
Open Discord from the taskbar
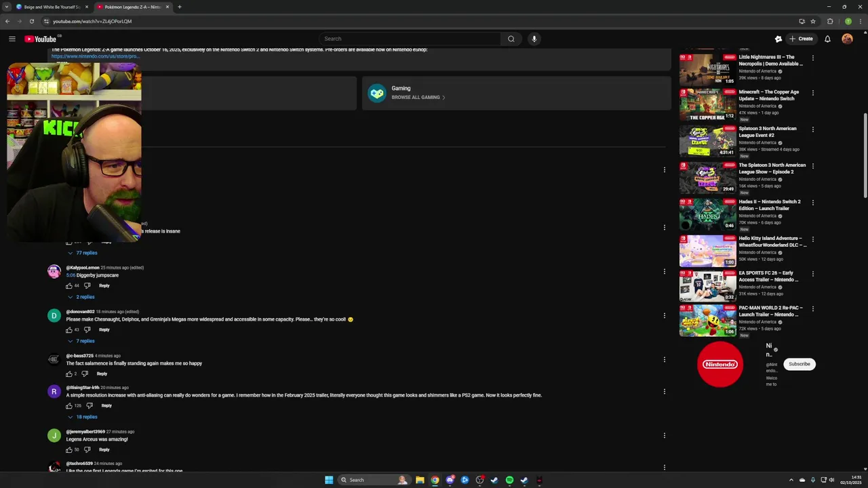coord(450,480)
